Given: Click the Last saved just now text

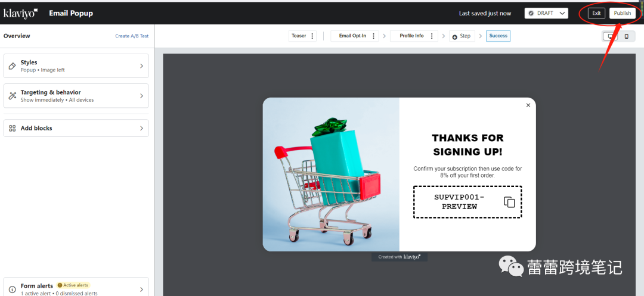Looking at the screenshot, I should 485,13.
